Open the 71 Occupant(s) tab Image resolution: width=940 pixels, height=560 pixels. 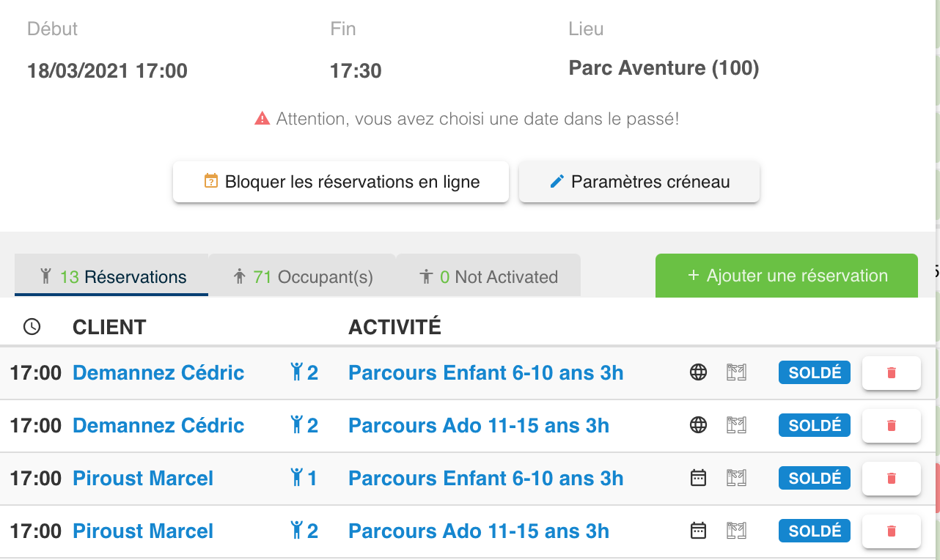[x=303, y=277]
